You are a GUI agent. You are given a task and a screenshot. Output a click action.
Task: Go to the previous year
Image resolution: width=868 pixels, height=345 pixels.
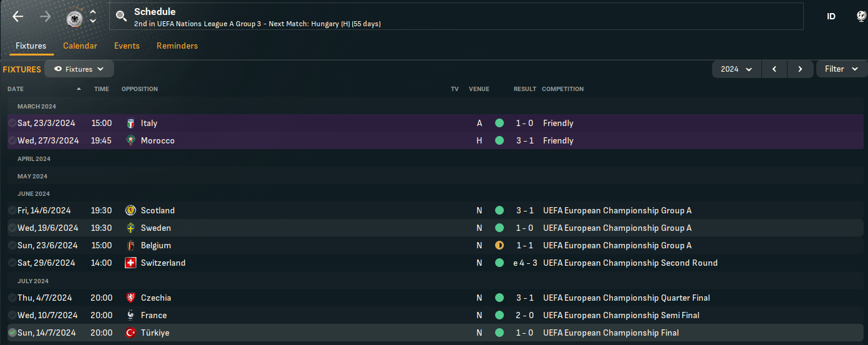tap(774, 69)
